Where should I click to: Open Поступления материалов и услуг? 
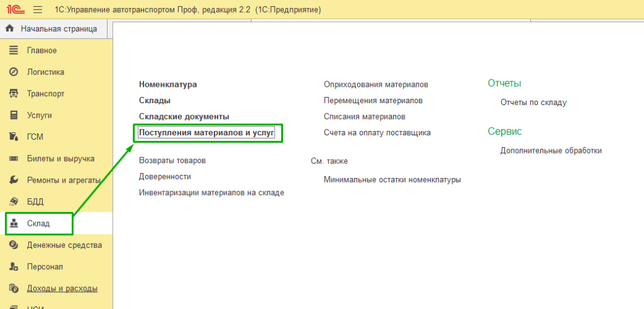pos(206,133)
